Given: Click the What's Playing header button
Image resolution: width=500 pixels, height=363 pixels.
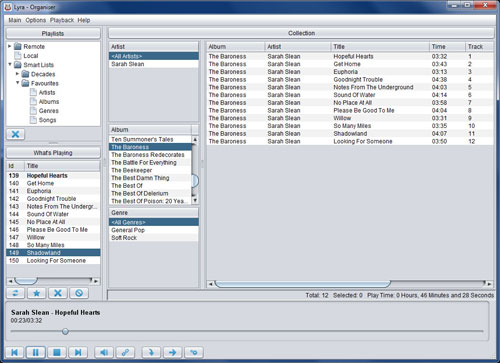Looking at the screenshot, I should pyautogui.click(x=53, y=153).
